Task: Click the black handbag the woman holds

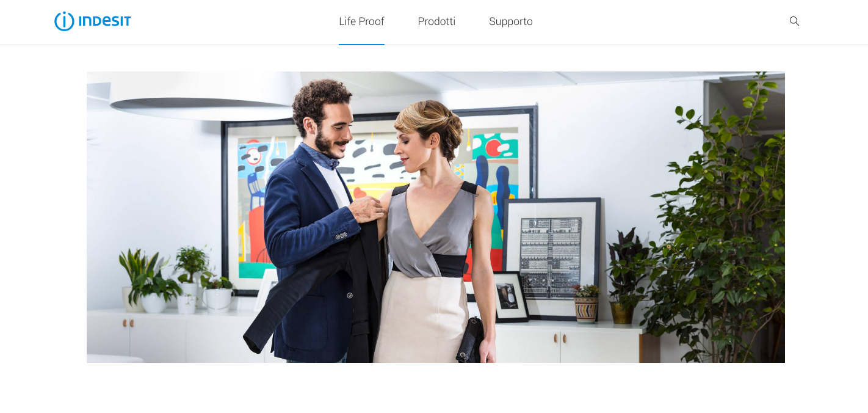Action: 470,340
